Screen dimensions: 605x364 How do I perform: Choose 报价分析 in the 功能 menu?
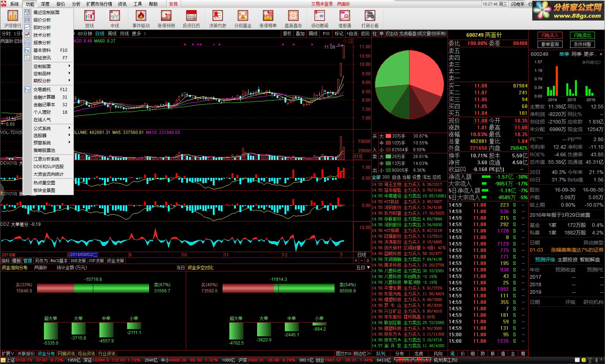click(48, 20)
